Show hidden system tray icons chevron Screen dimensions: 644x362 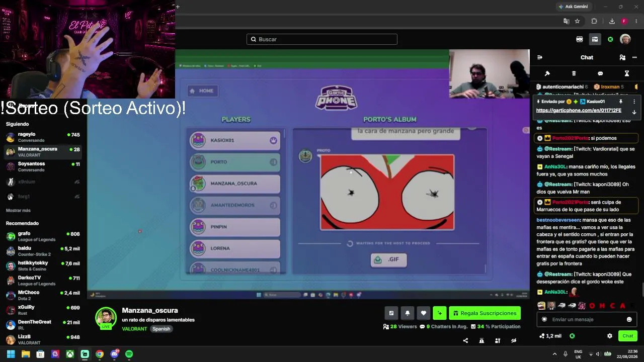(x=554, y=354)
